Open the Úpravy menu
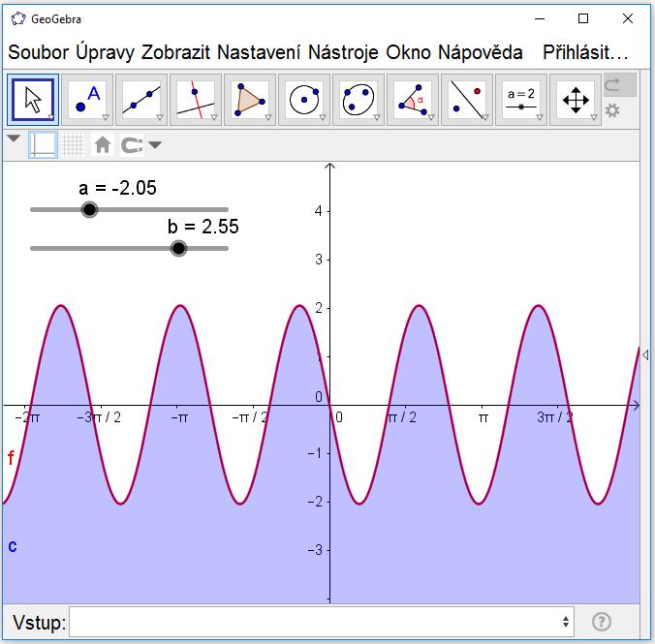Screen dimensions: 655x644 coord(105,52)
